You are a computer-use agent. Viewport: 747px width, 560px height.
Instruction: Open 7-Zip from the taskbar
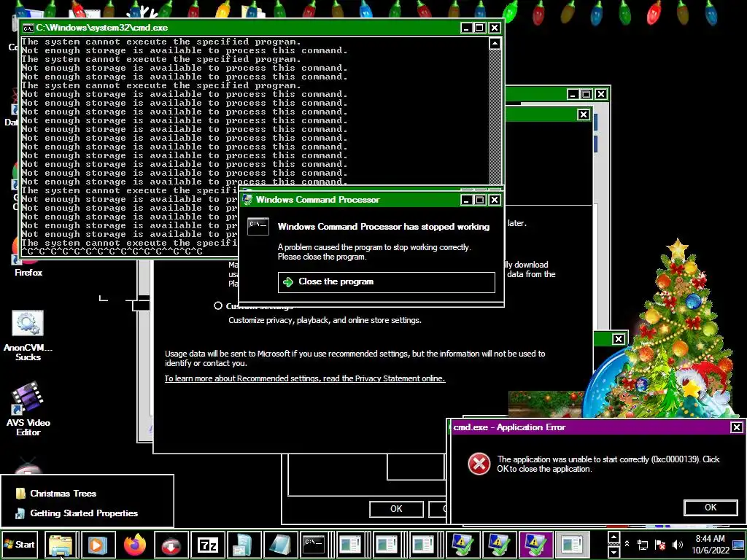[207, 544]
